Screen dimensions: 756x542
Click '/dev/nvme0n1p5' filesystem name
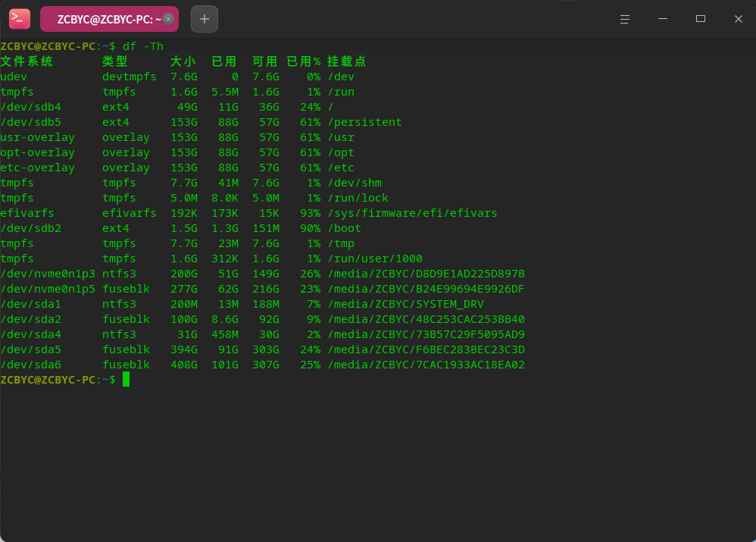(48, 289)
